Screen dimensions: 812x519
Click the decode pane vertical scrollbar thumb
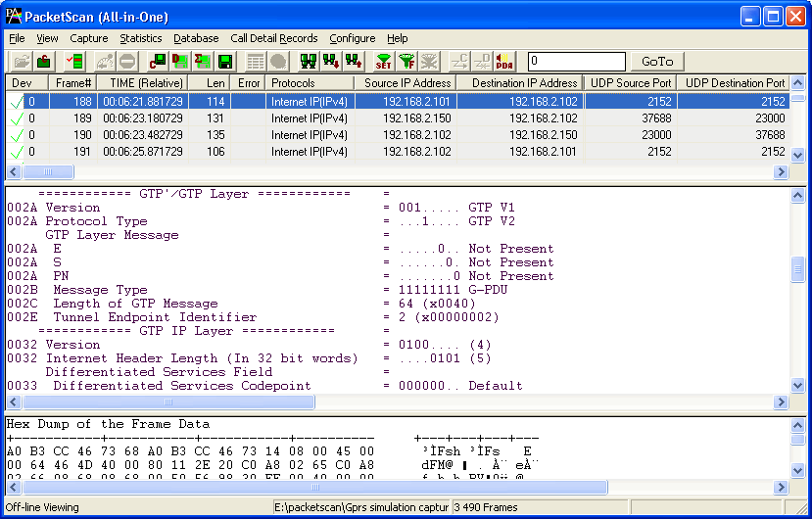click(797, 269)
